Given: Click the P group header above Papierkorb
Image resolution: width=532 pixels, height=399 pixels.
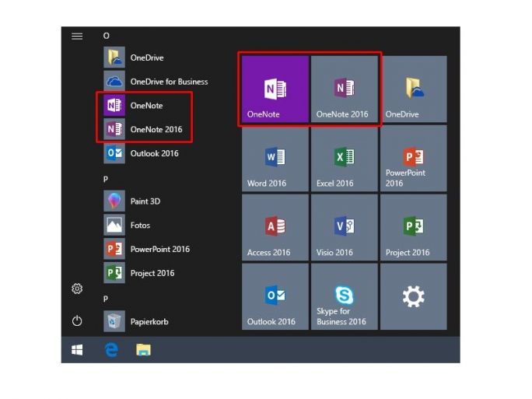Looking at the screenshot, I should (x=106, y=299).
